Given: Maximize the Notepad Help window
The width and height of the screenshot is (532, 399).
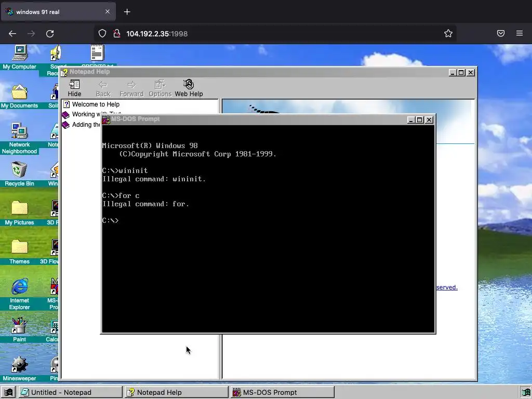Looking at the screenshot, I should pyautogui.click(x=461, y=73).
